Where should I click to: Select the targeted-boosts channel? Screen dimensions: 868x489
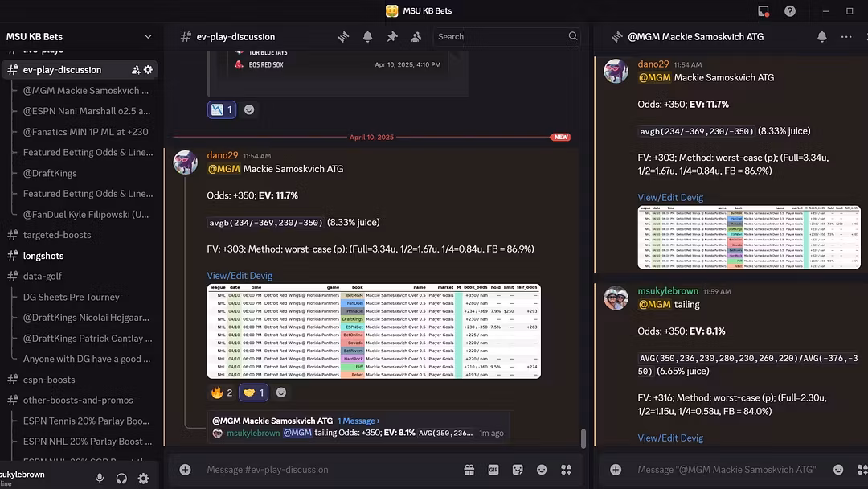57,235
